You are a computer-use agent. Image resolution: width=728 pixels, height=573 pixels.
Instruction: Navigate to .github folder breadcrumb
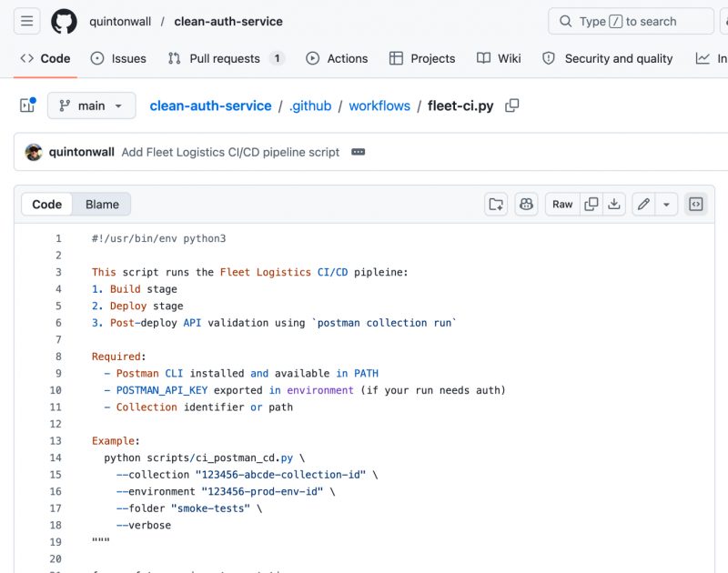pyautogui.click(x=310, y=106)
